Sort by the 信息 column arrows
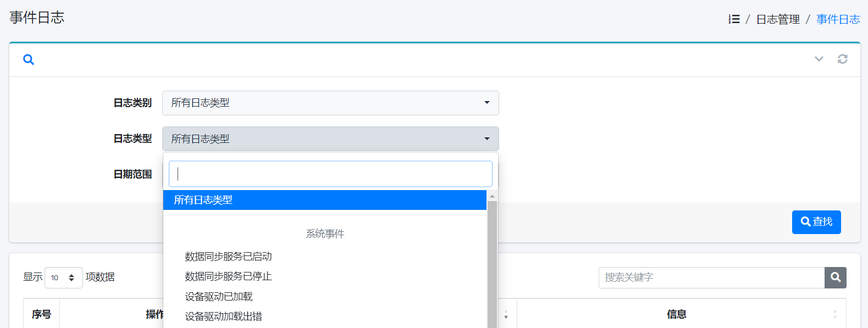This screenshot has width=868, height=328. [834, 314]
